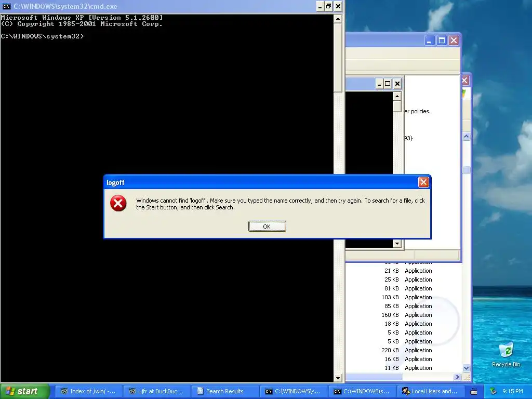This screenshot has height=399, width=532.
Task: Select the 220 KB file row
Action: click(x=404, y=350)
